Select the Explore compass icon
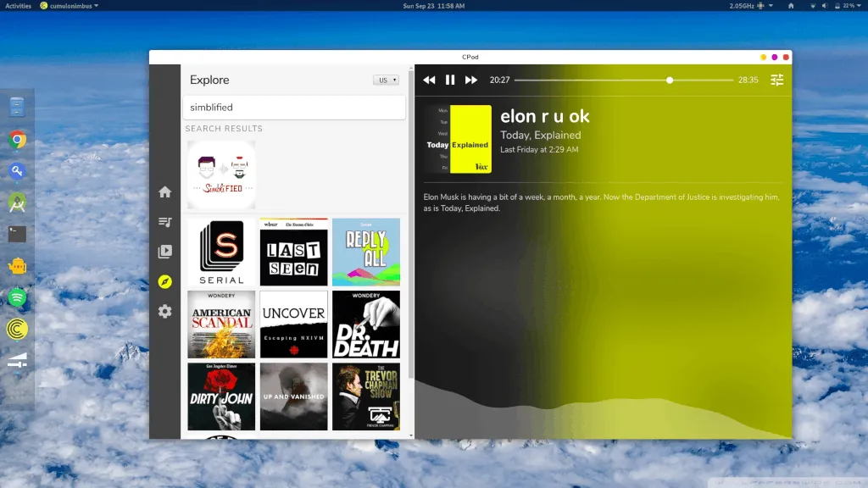The height and width of the screenshot is (488, 868). (165, 281)
